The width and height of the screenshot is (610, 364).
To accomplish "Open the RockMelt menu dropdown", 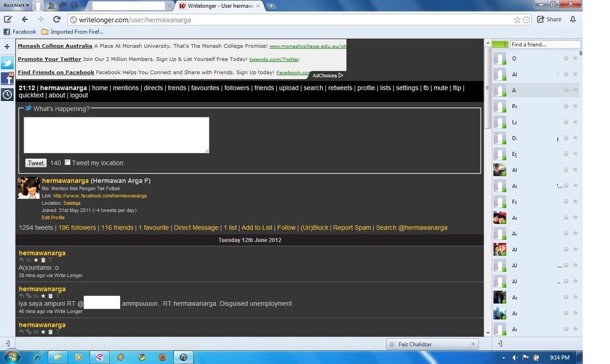I will pos(16,5).
